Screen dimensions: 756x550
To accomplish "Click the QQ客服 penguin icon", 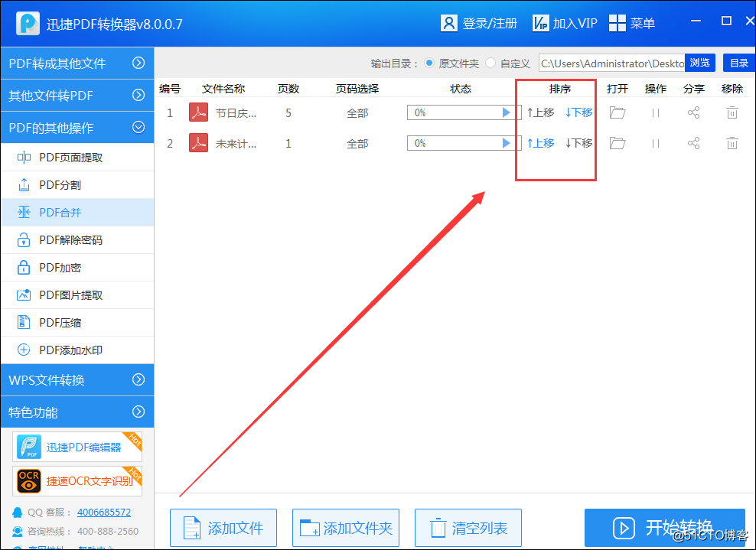I will (x=18, y=512).
